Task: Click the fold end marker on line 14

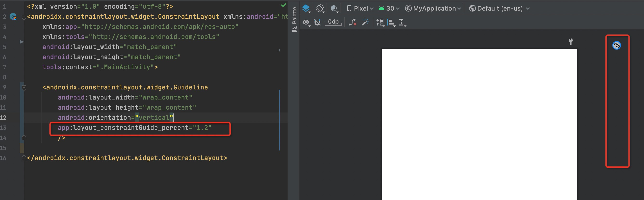Action: click(24, 138)
